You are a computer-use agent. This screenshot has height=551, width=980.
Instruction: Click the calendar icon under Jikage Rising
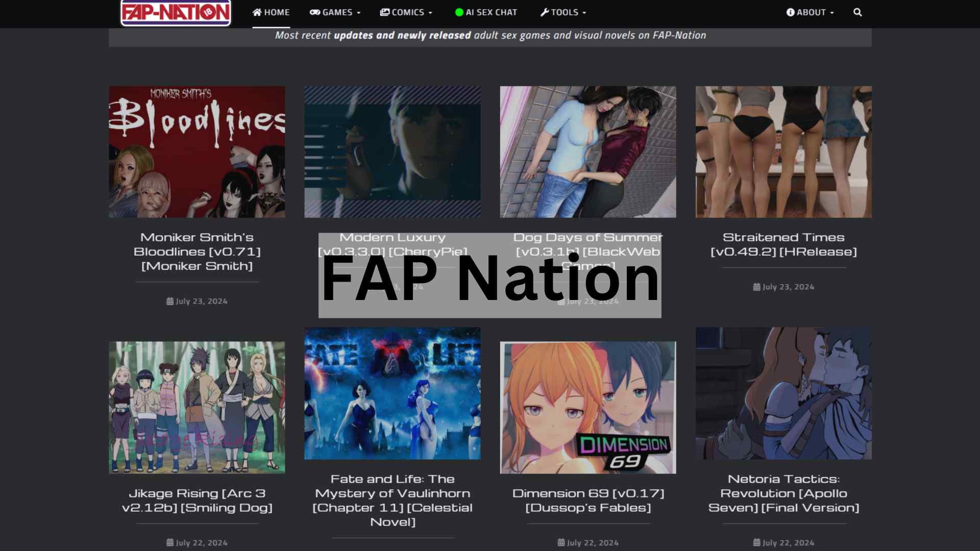(x=170, y=543)
